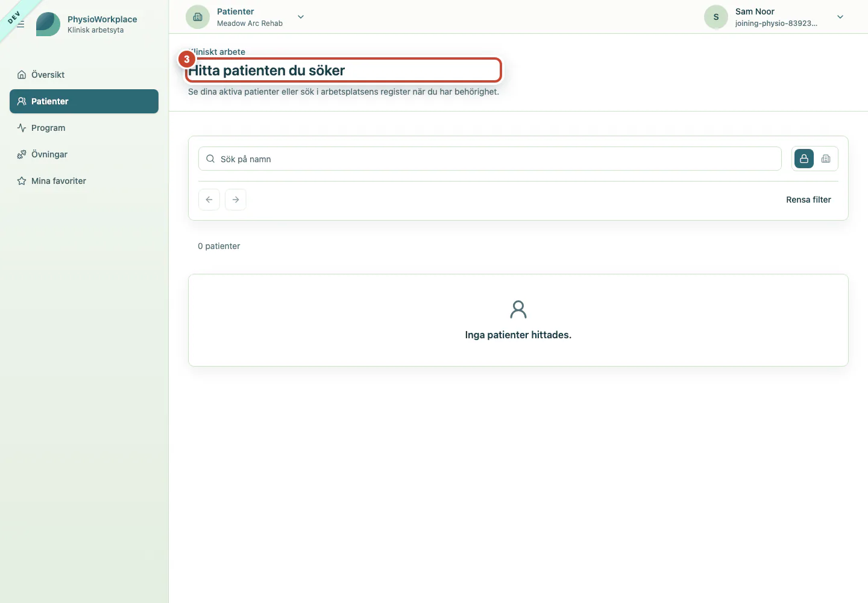Viewport: 868px width, 603px height.
Task: Go to previous page with left arrow
Action: point(209,200)
